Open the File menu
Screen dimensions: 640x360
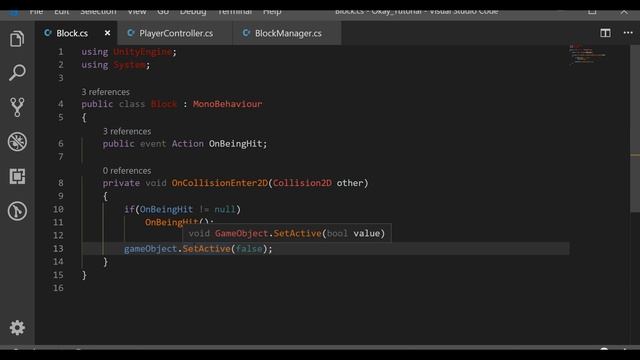pyautogui.click(x=36, y=11)
